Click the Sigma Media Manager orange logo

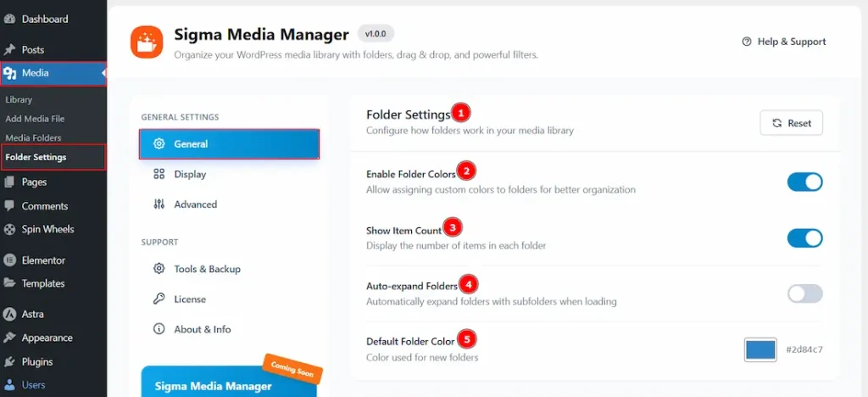(x=147, y=42)
